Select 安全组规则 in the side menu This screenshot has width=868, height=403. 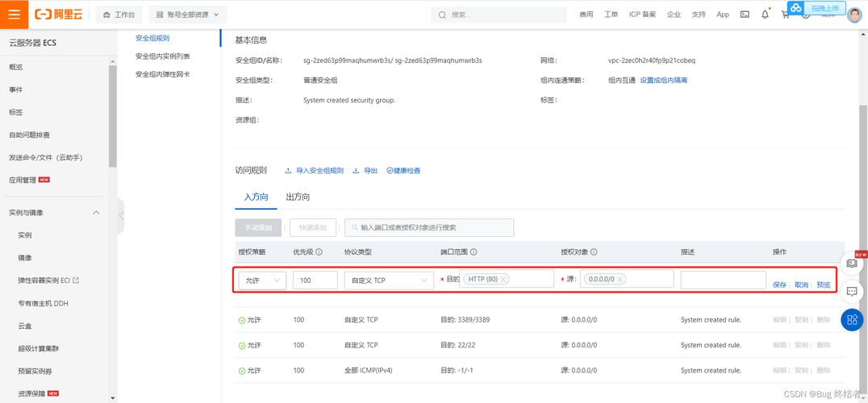coord(152,38)
